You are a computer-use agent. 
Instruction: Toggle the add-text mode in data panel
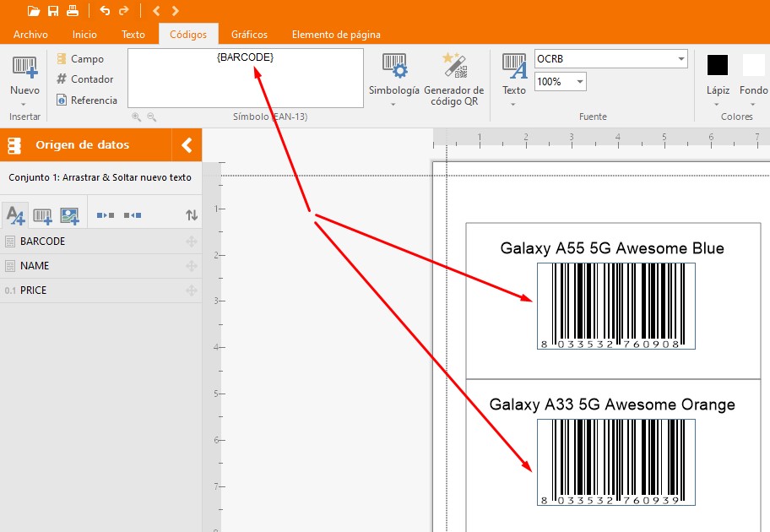pyautogui.click(x=15, y=216)
